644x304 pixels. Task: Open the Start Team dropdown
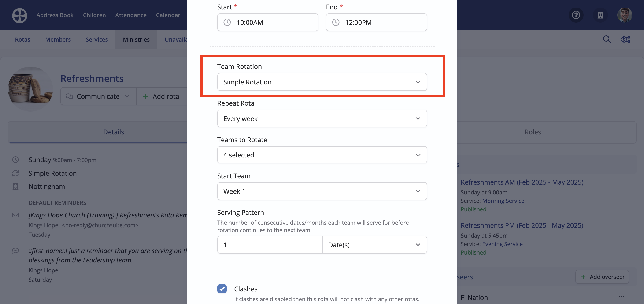(322, 191)
